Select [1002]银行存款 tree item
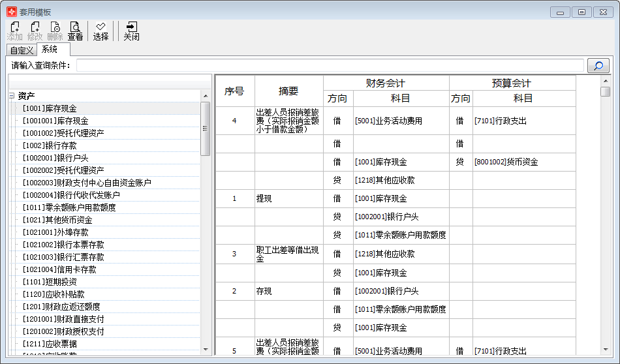This screenshot has width=620, height=364. coord(50,145)
